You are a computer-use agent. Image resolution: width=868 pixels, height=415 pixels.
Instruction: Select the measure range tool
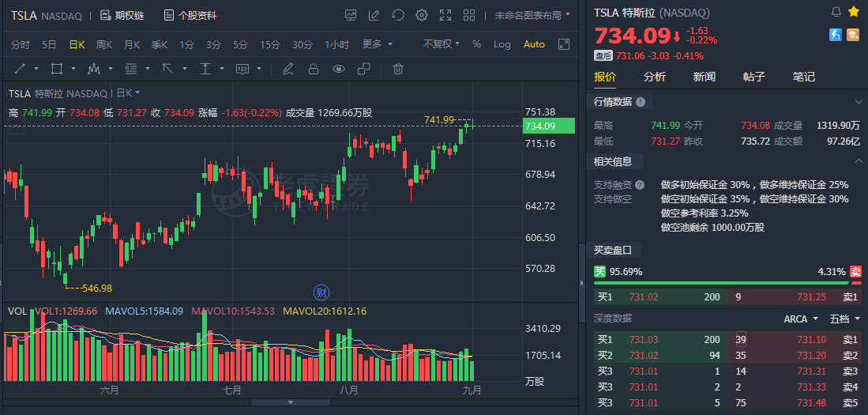205,69
